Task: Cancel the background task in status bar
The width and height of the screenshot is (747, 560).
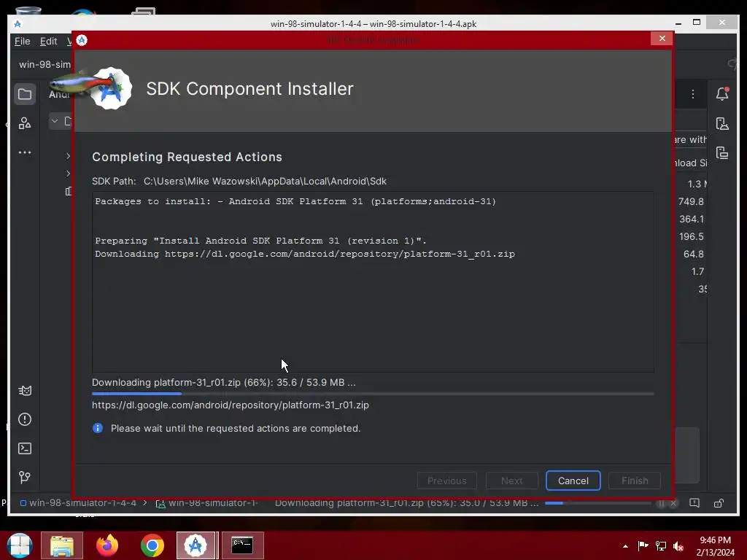Action: pos(673,503)
